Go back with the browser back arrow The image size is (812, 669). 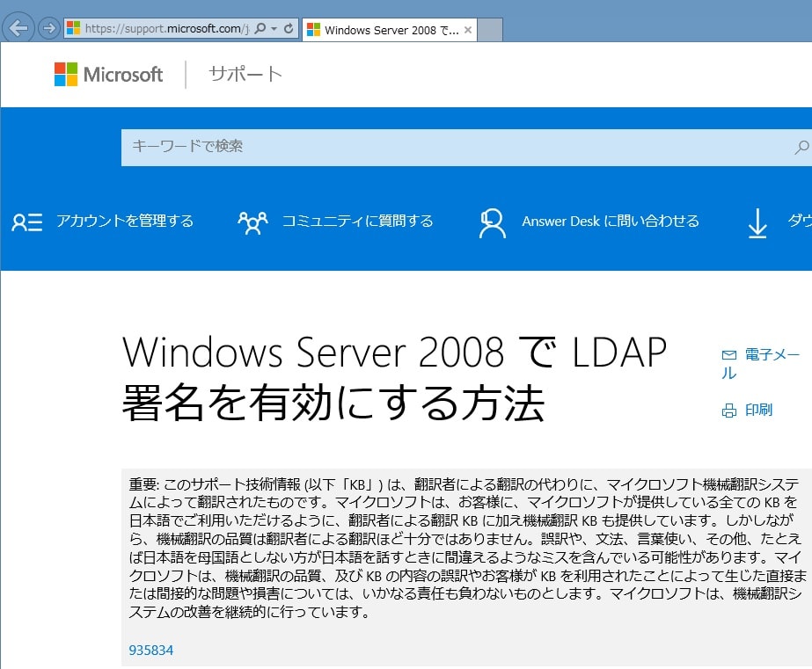18,28
